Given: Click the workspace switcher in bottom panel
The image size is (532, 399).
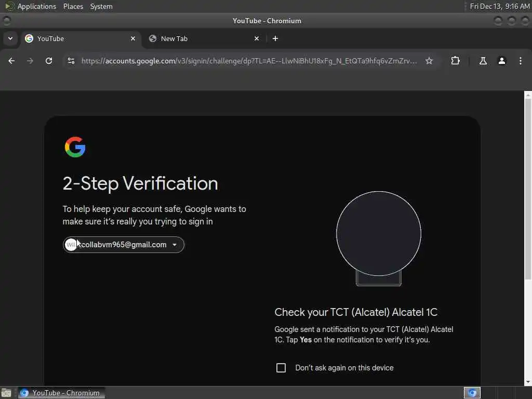Looking at the screenshot, I should tap(472, 393).
